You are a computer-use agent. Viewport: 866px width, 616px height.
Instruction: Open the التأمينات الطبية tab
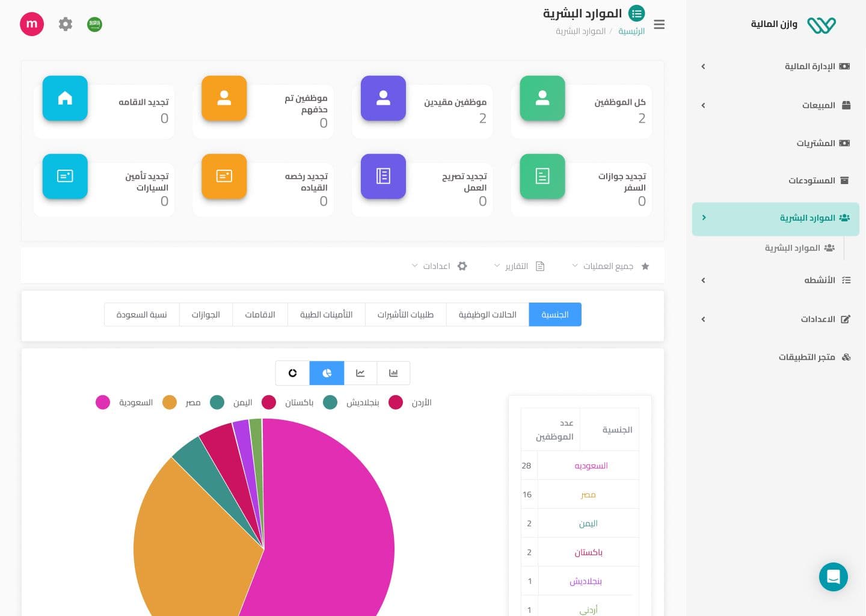327,315
